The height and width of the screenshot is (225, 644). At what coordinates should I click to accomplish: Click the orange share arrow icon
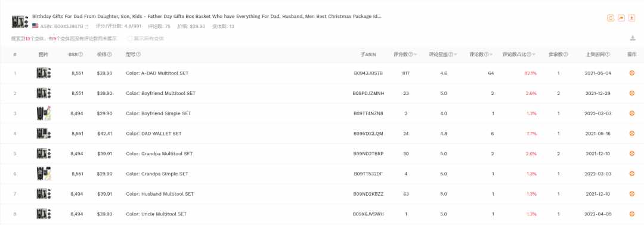621,18
